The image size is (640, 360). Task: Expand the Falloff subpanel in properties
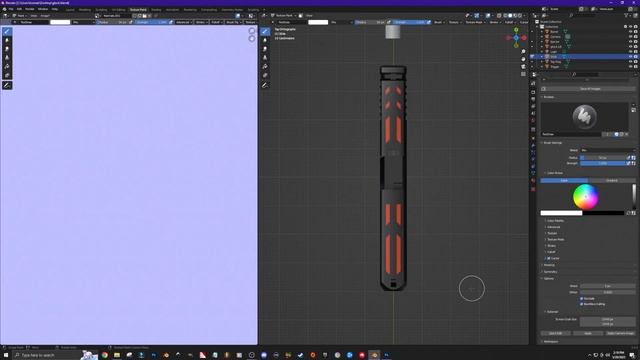tap(551, 252)
